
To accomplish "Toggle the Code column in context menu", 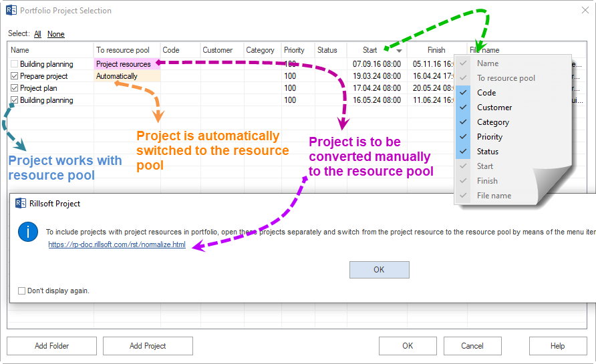I will 513,93.
